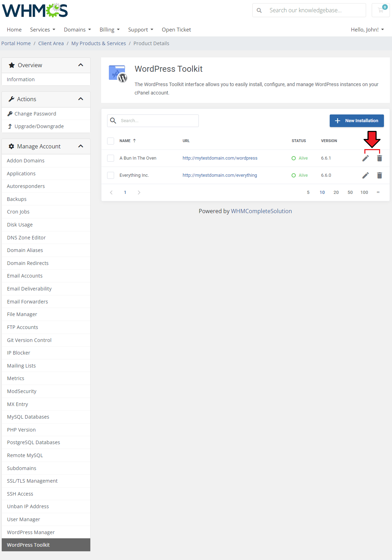Open SSL/TLS Management in sidebar
The width and height of the screenshot is (392, 560).
pyautogui.click(x=46, y=481)
